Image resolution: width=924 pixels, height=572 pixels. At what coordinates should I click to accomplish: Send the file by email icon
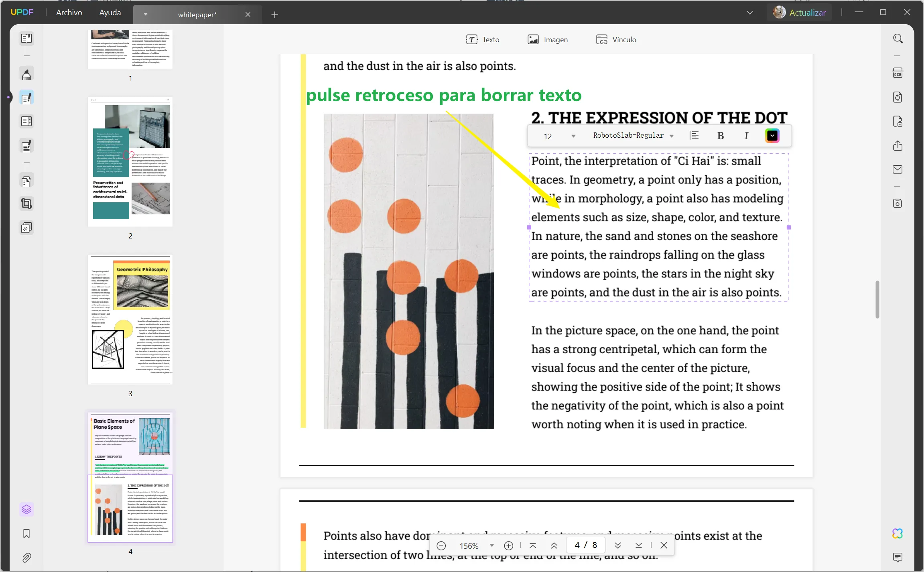(x=898, y=169)
